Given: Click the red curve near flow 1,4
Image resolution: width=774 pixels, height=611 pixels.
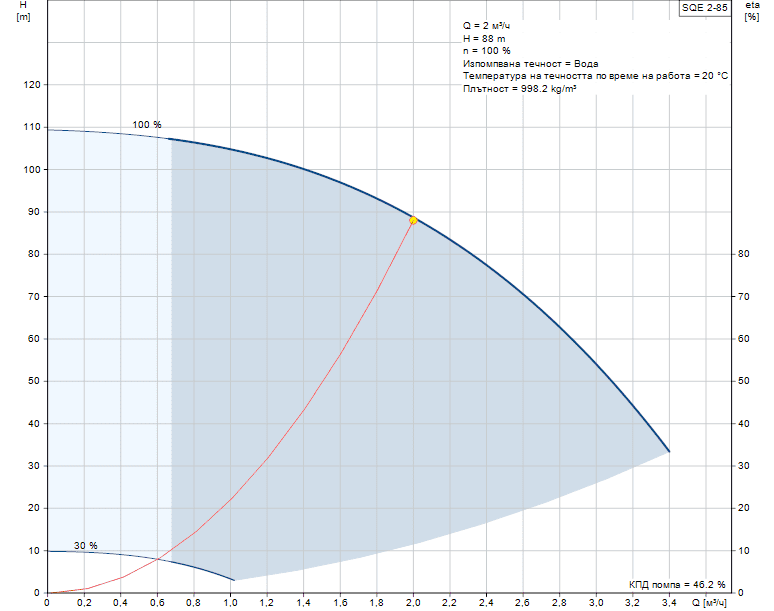Looking at the screenshot, I should pos(304,409).
